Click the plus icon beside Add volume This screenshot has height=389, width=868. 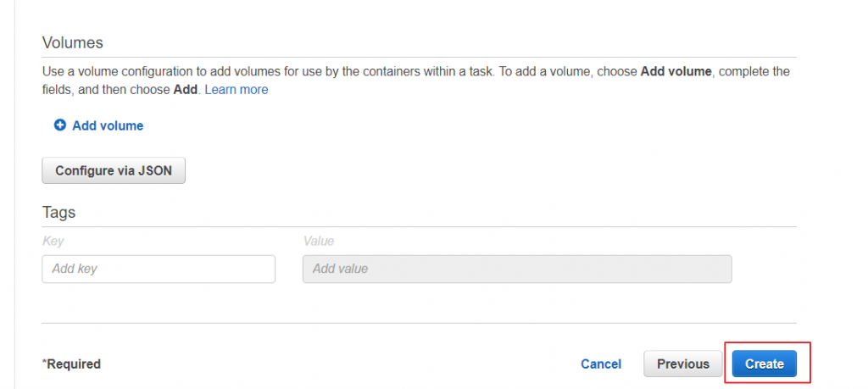pyautogui.click(x=60, y=125)
